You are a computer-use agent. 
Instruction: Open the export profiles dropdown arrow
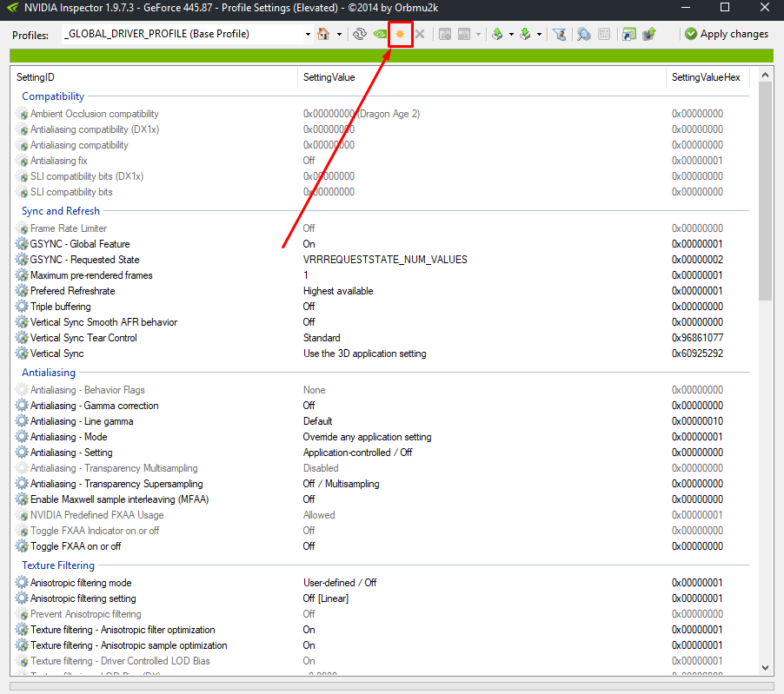[511, 34]
